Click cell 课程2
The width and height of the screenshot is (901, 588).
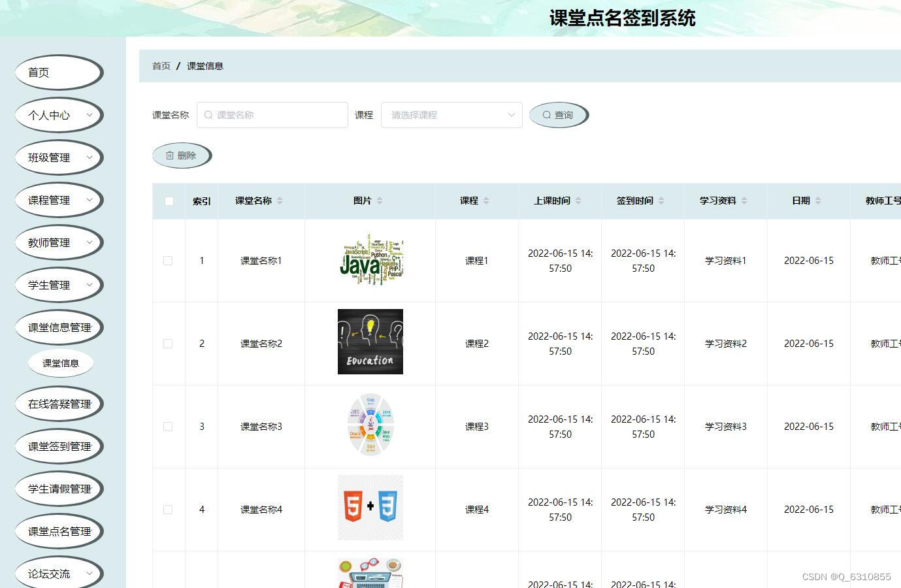point(477,344)
